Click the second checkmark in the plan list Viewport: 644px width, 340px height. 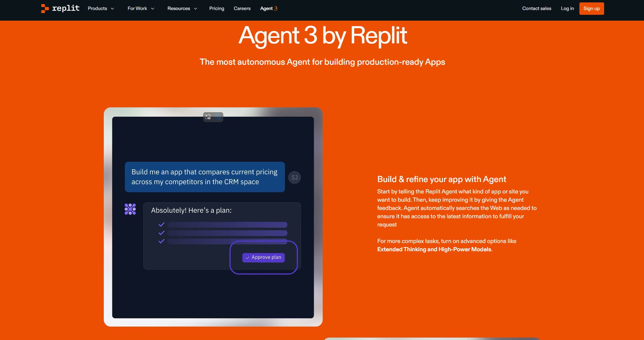tap(162, 233)
